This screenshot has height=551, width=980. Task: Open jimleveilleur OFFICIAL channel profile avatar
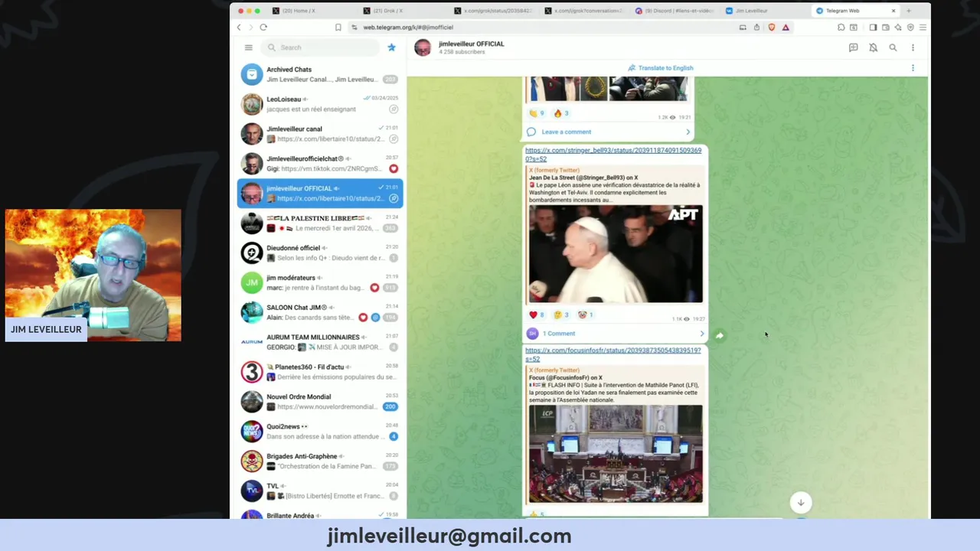(423, 47)
